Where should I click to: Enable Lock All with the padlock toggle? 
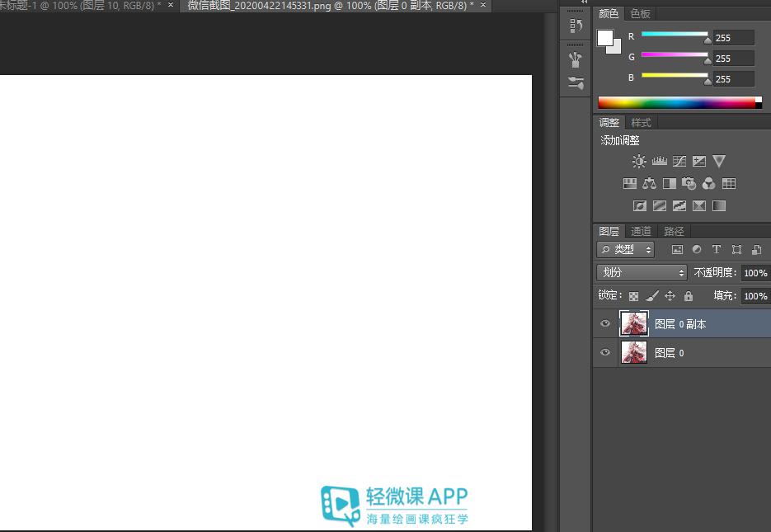coord(689,295)
